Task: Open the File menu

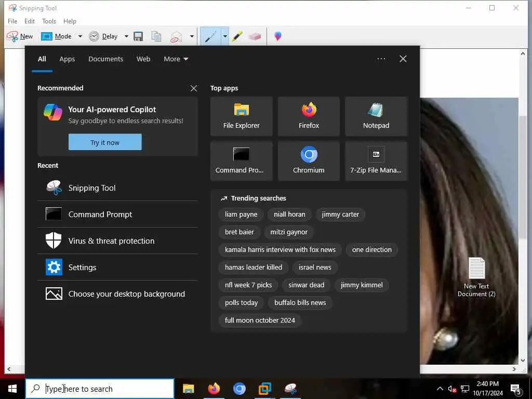Action: pyautogui.click(x=12, y=21)
